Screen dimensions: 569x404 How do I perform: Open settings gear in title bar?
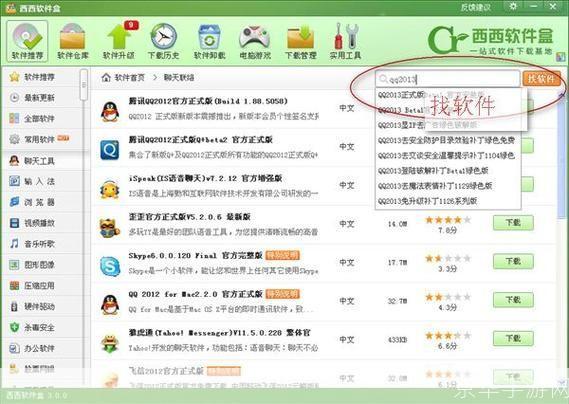coord(513,6)
